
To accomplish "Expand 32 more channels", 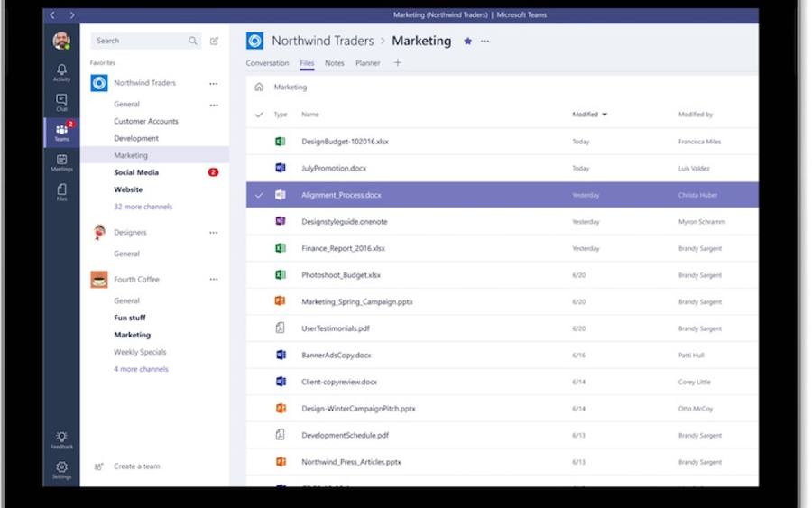I will point(143,207).
